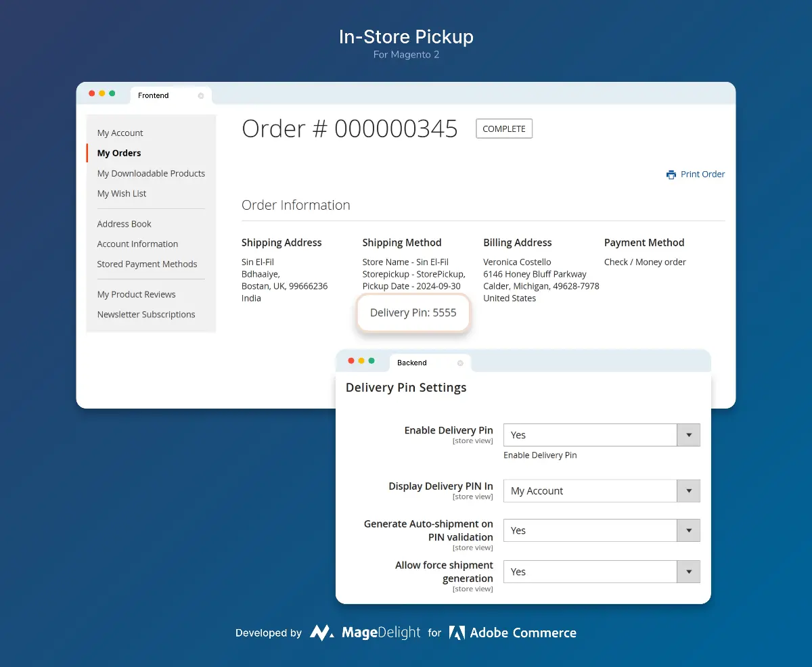Click red close dot of Frontend window

pos(92,93)
